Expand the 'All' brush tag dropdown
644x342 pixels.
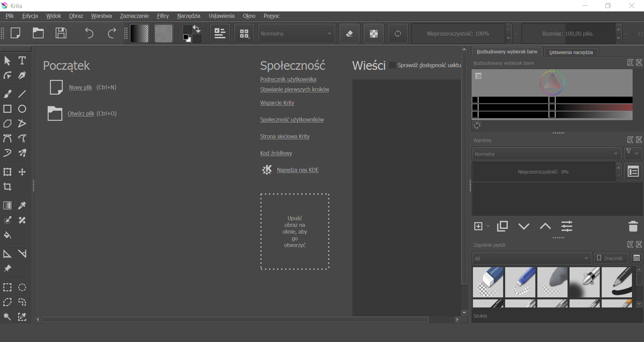click(x=531, y=258)
